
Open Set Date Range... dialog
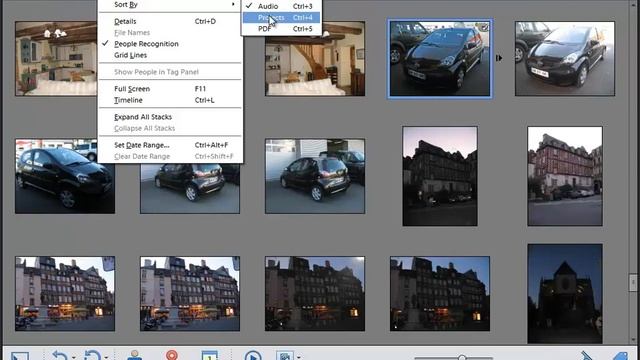click(170, 145)
